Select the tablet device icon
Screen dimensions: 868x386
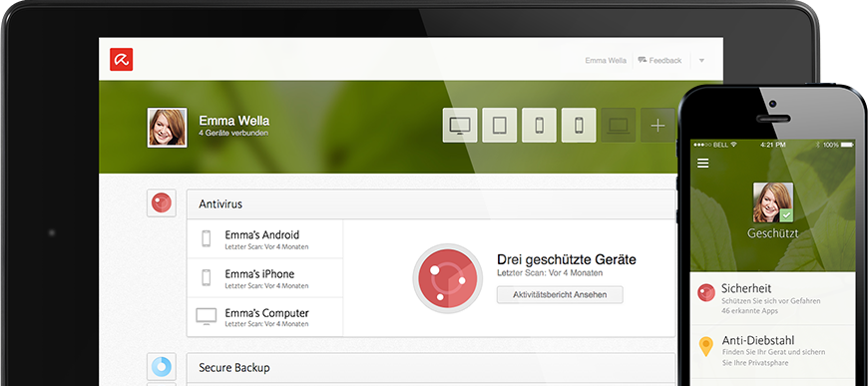[x=499, y=125]
